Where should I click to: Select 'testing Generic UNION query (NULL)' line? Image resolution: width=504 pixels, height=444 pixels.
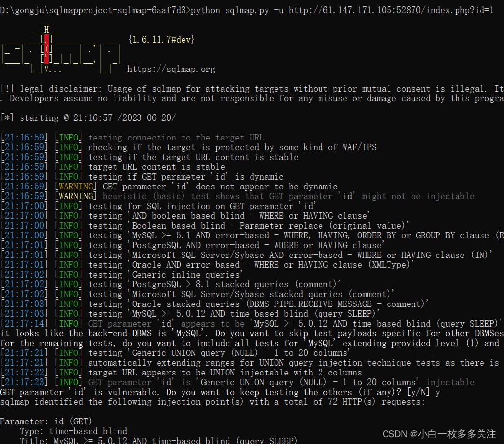[x=175, y=353]
